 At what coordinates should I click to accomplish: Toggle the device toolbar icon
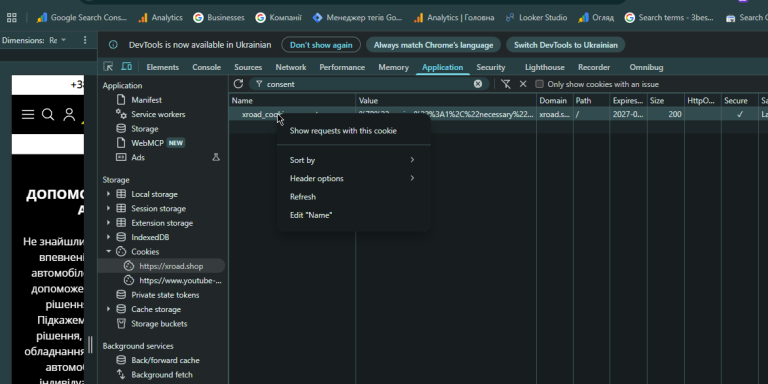pos(126,67)
